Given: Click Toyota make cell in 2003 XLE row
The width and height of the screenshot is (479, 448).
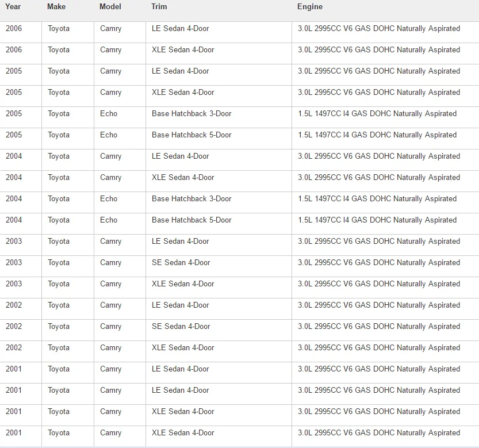Looking at the screenshot, I should click(x=68, y=288).
